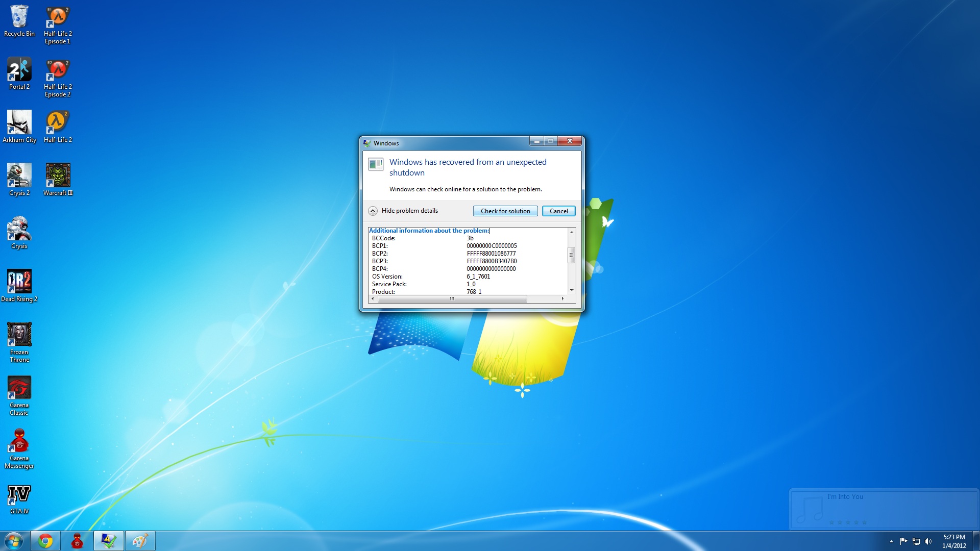Click Additional information about the problem heading
The width and height of the screenshot is (980, 551).
(429, 231)
